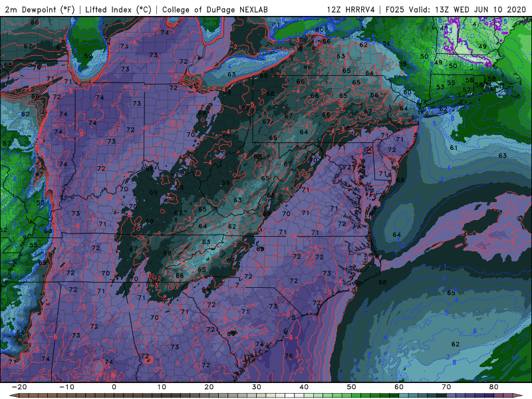
Task: Click the purple color bar segment above the 70 label
Action: pos(452,396)
